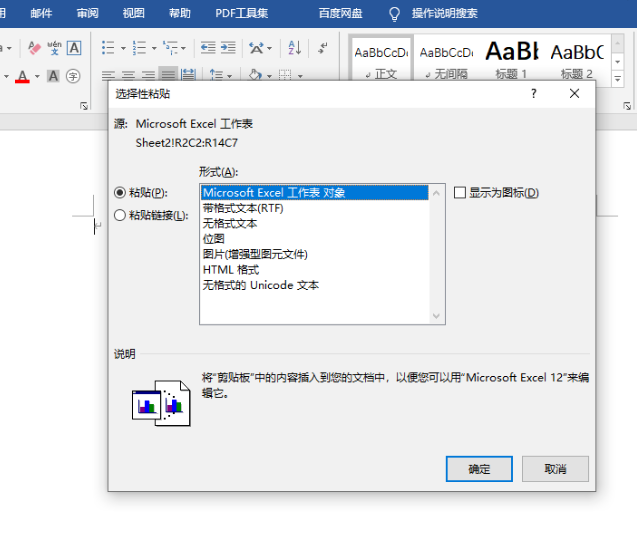Open the borders dropdown arrow
The width and height of the screenshot is (637, 546).
300,76
